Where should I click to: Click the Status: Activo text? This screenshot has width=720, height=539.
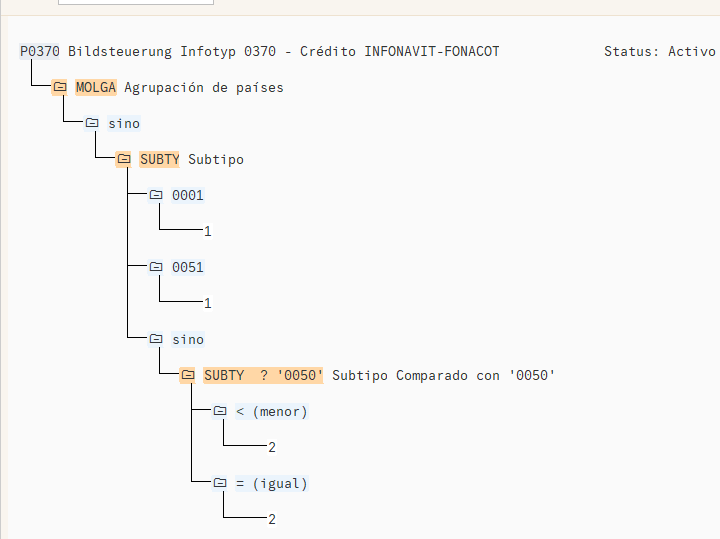(659, 51)
